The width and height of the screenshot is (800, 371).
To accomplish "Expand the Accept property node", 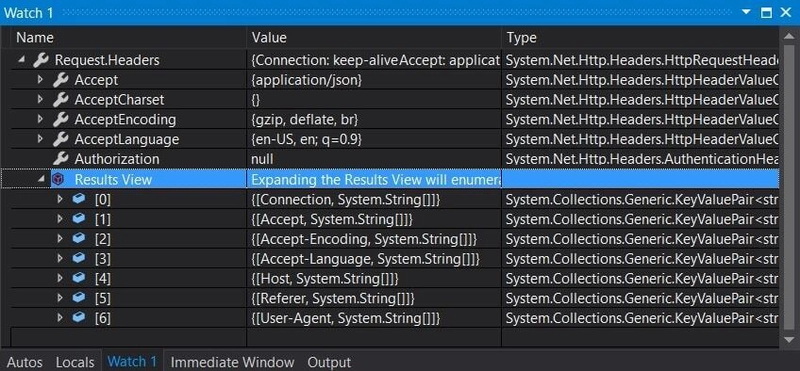I will pos(41,80).
